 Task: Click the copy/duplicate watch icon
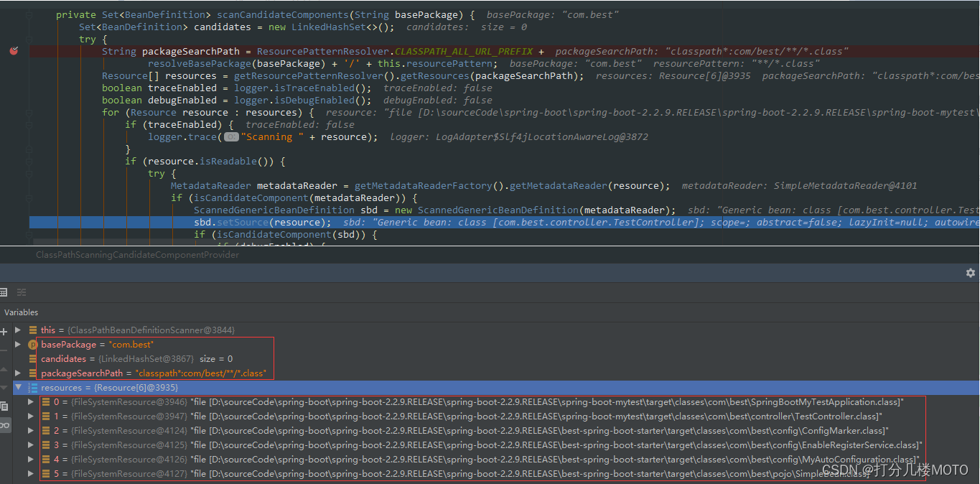coord(4,407)
